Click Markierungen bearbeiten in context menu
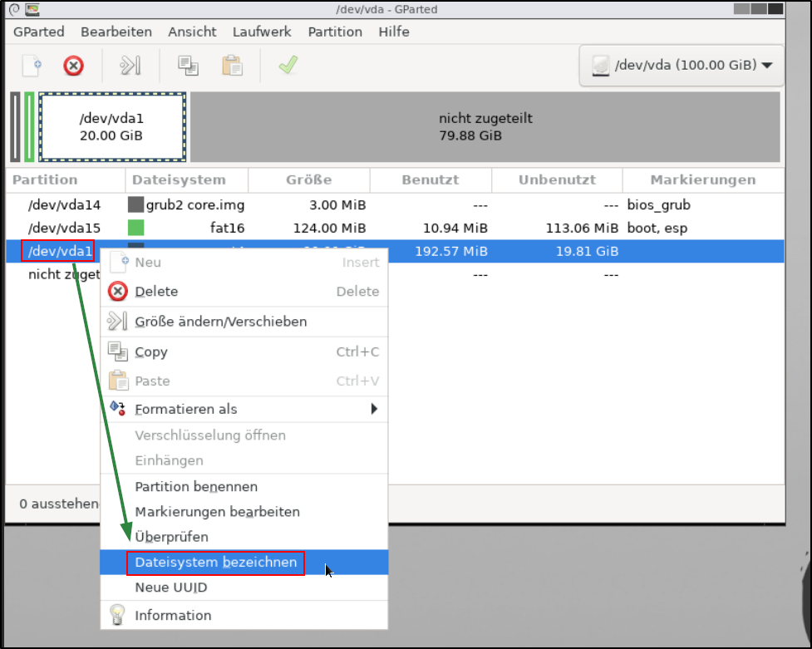The width and height of the screenshot is (812, 649). click(x=217, y=512)
